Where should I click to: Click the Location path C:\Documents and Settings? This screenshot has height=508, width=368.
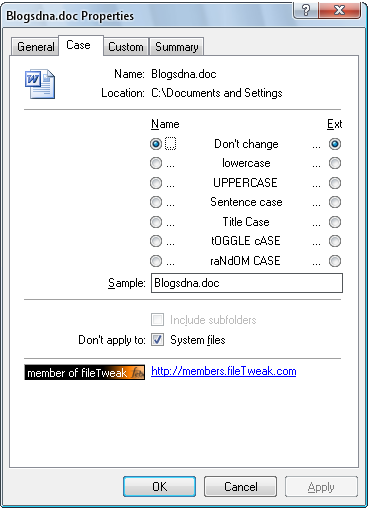[x=217, y=93]
